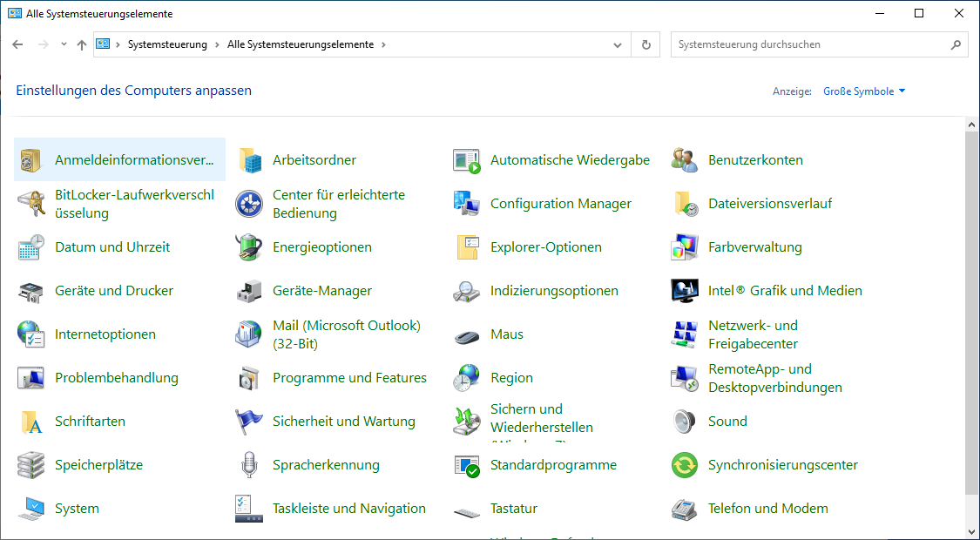The image size is (980, 540).
Task: Click the Automatische Wiedergabe icon
Action: pyautogui.click(x=466, y=160)
